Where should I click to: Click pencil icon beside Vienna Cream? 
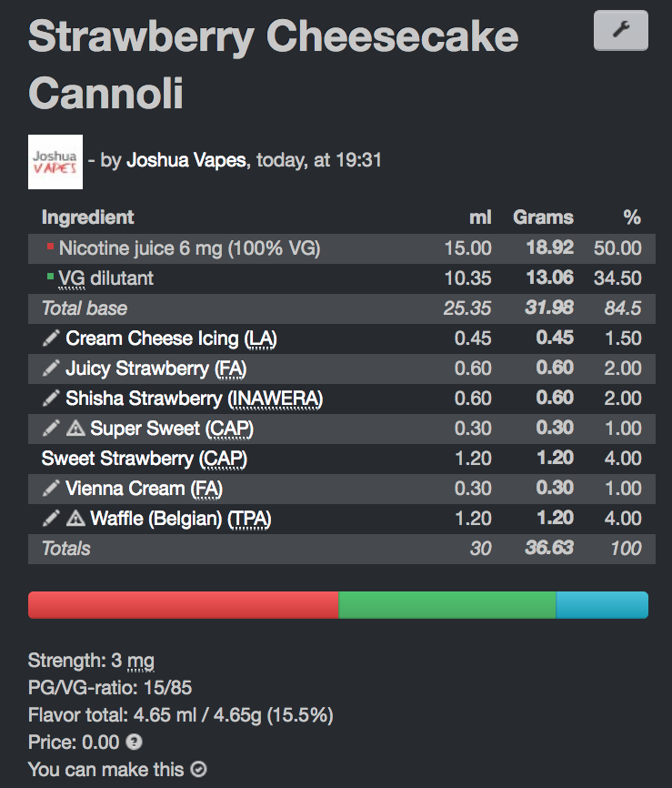[x=51, y=489]
